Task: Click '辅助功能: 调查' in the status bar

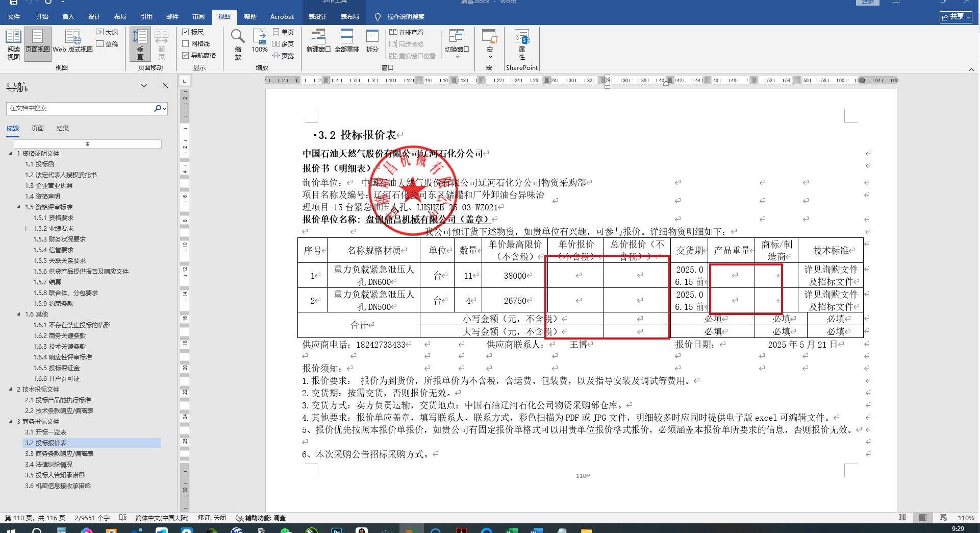Action: click(261, 518)
